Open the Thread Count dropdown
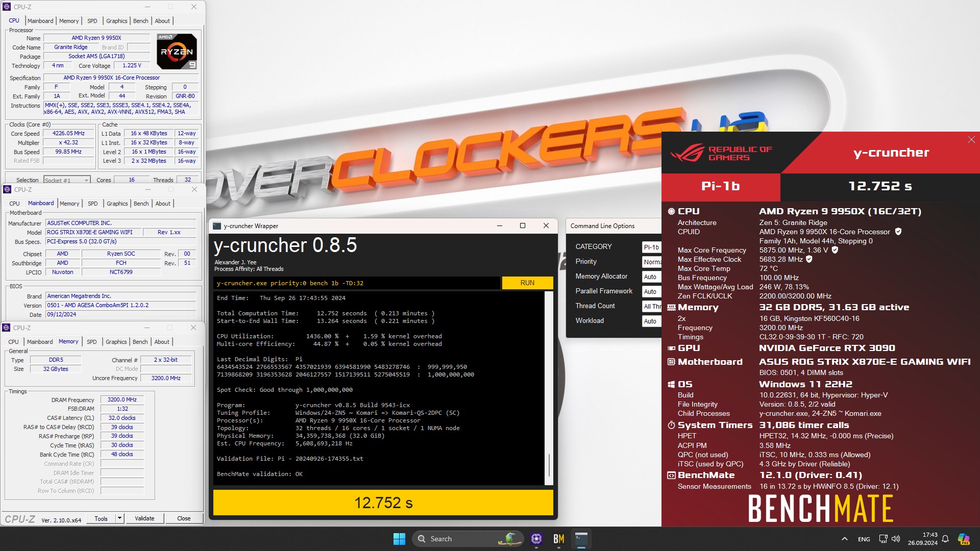The image size is (980, 551). point(651,306)
